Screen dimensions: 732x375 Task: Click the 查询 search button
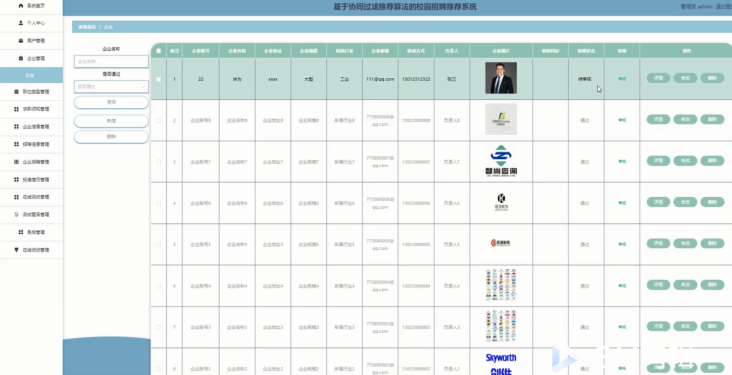pyautogui.click(x=111, y=102)
